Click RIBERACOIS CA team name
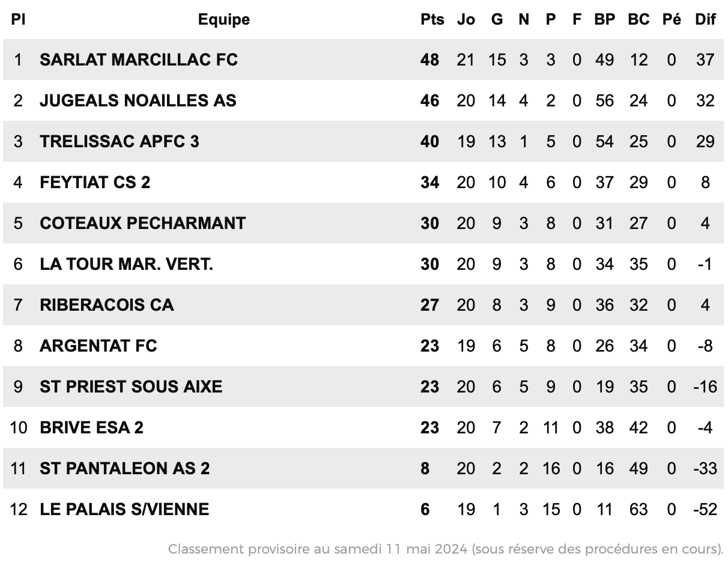This screenshot has width=728, height=565. point(107,305)
